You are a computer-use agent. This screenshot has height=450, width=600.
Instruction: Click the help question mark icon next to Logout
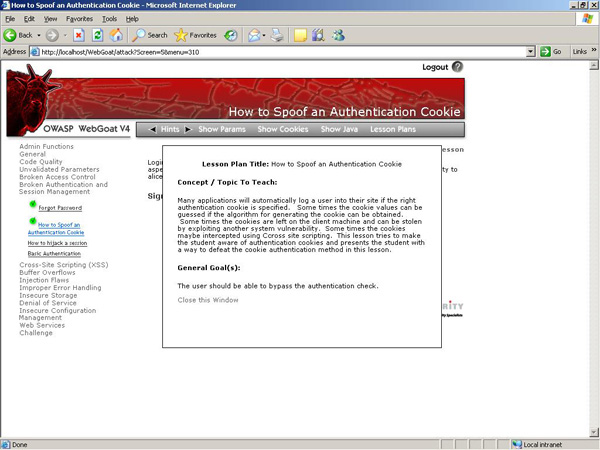457,67
